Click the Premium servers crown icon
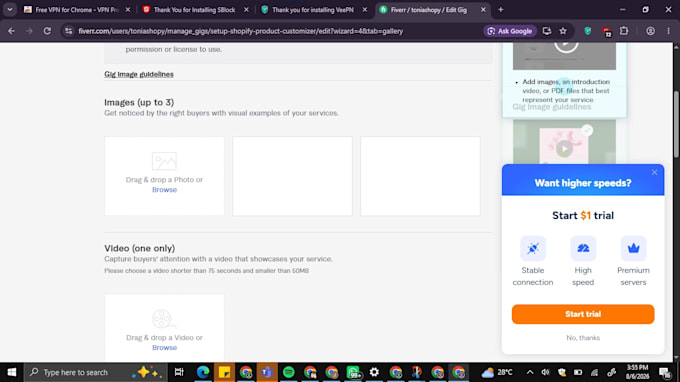Image resolution: width=680 pixels, height=382 pixels. click(633, 248)
